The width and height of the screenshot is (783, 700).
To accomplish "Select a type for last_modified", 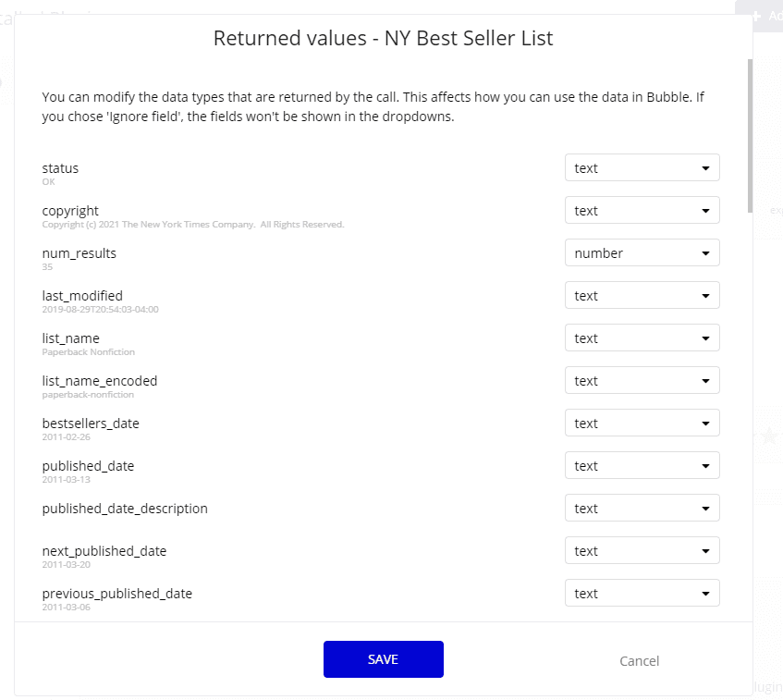I will coord(642,295).
